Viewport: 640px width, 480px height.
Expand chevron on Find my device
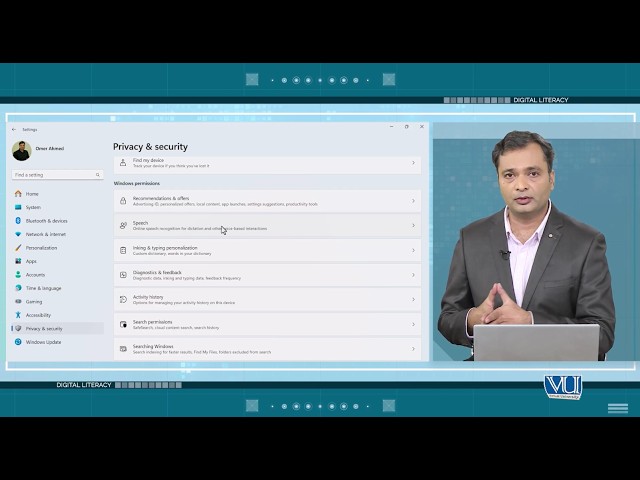coord(413,163)
